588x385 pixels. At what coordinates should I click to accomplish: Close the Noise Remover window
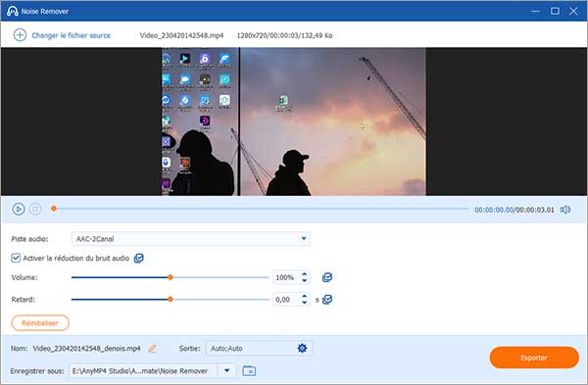573,11
